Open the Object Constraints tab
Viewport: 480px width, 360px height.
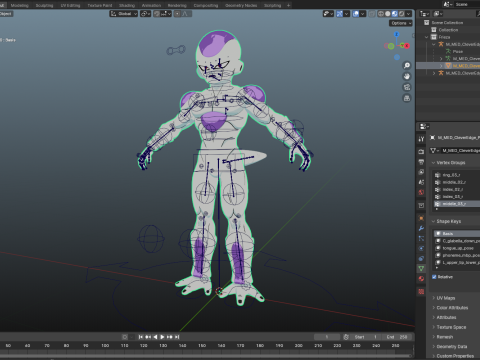click(421, 258)
